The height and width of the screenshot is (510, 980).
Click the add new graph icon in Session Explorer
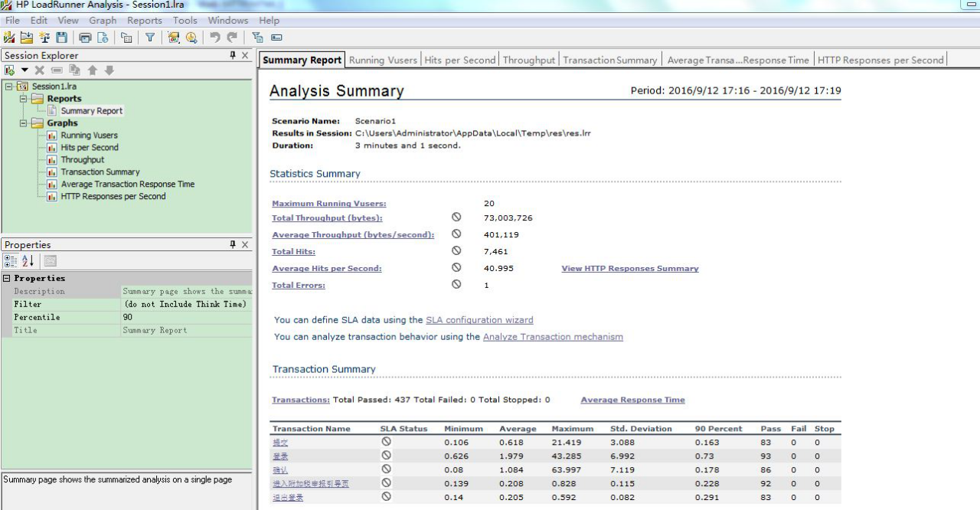[x=10, y=70]
